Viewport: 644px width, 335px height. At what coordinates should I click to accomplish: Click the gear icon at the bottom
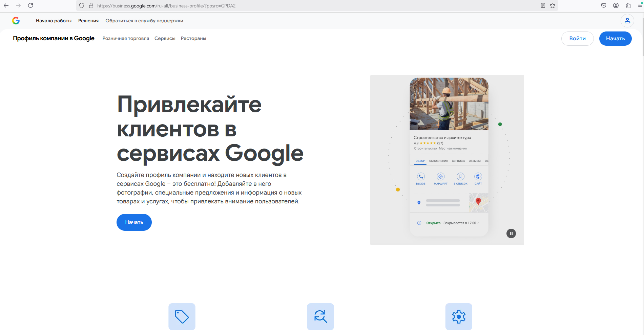pos(459,317)
